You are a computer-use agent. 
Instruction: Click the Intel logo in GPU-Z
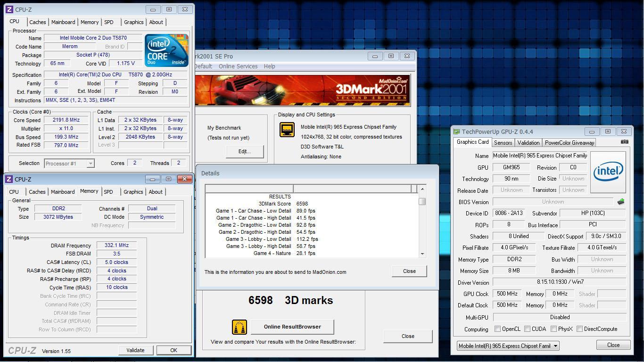point(608,172)
